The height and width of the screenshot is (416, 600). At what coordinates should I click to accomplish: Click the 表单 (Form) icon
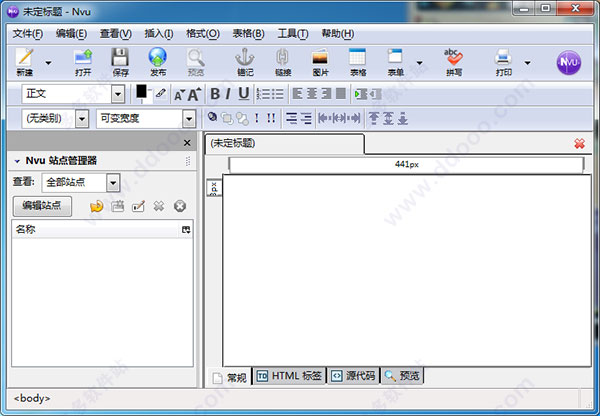coord(395,62)
